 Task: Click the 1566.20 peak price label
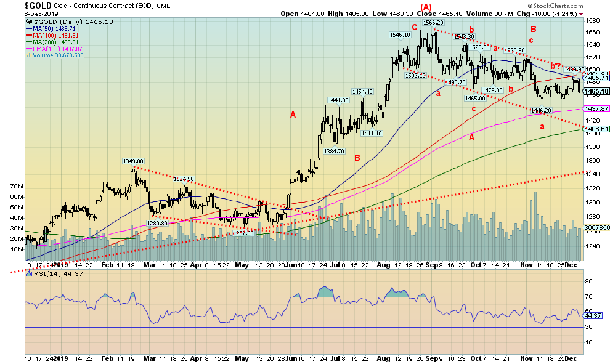(433, 22)
